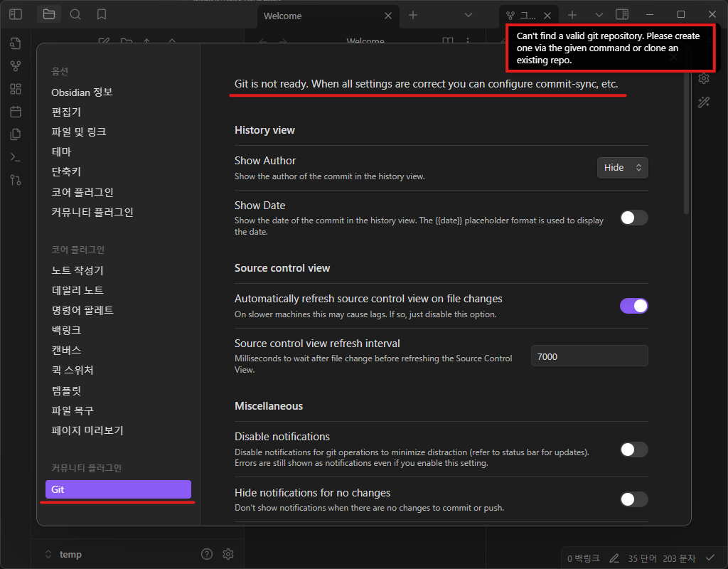Open 커뮤니티 플러그인 settings tab
Viewport: 728px width, 569px height.
(x=118, y=212)
